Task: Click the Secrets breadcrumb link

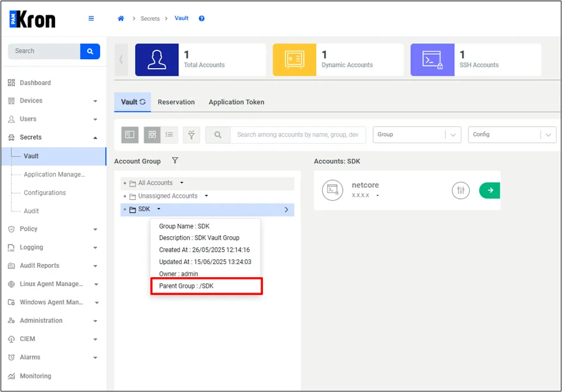Action: coord(150,18)
